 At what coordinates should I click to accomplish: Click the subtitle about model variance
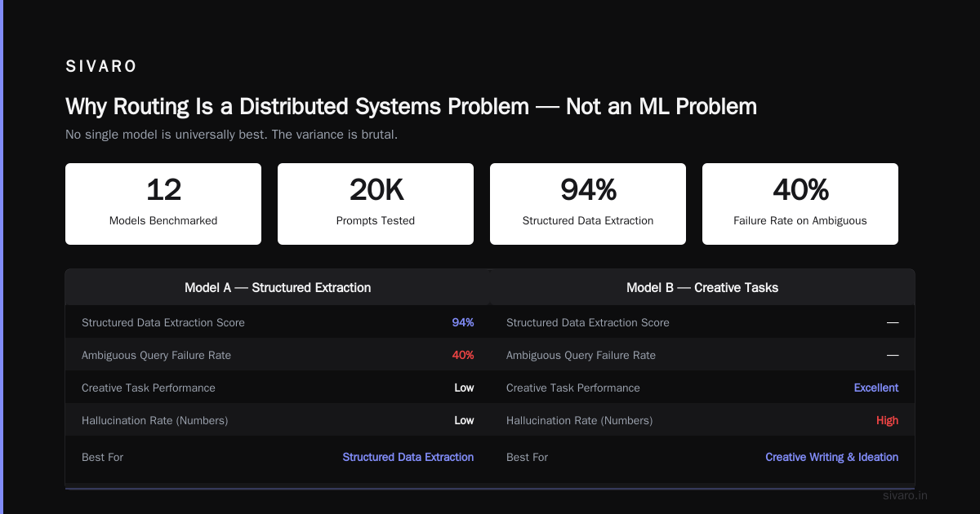(231, 135)
